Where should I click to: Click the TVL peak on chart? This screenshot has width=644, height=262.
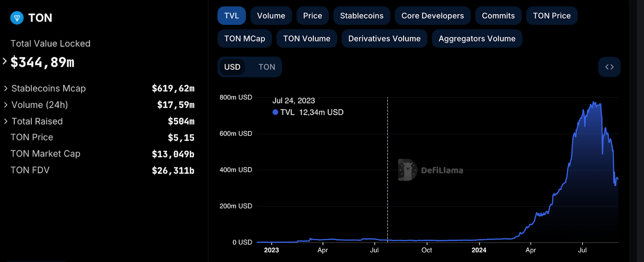(594, 103)
